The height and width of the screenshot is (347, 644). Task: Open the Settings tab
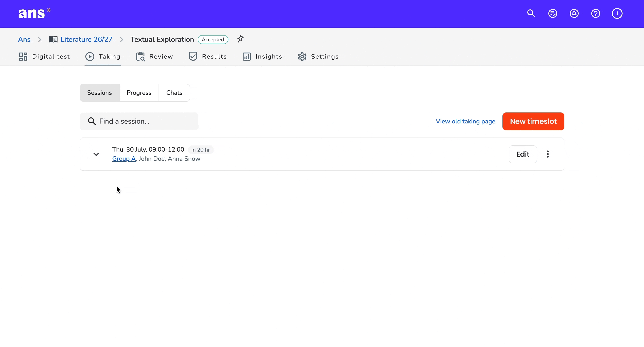(318, 57)
